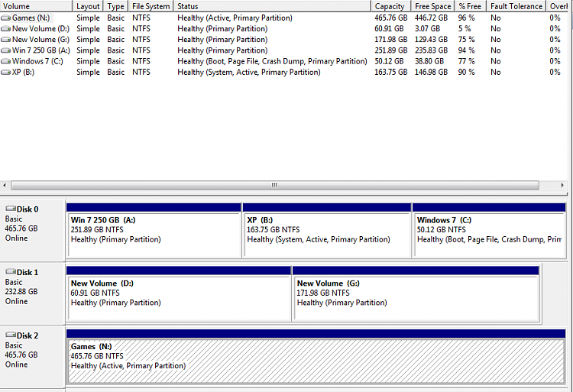Click the New Volume (D:) drive icon in list
The width and height of the screenshot is (573, 392).
click(5, 29)
